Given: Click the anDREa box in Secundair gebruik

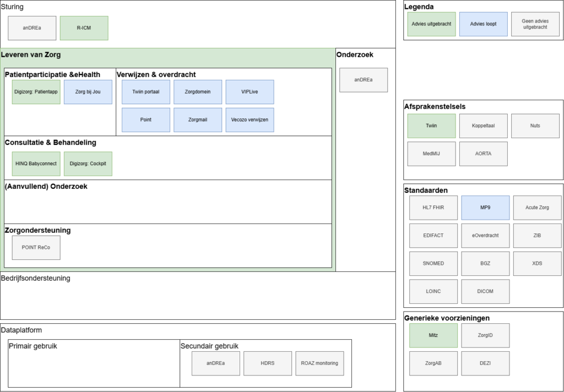Looking at the screenshot, I should (216, 363).
